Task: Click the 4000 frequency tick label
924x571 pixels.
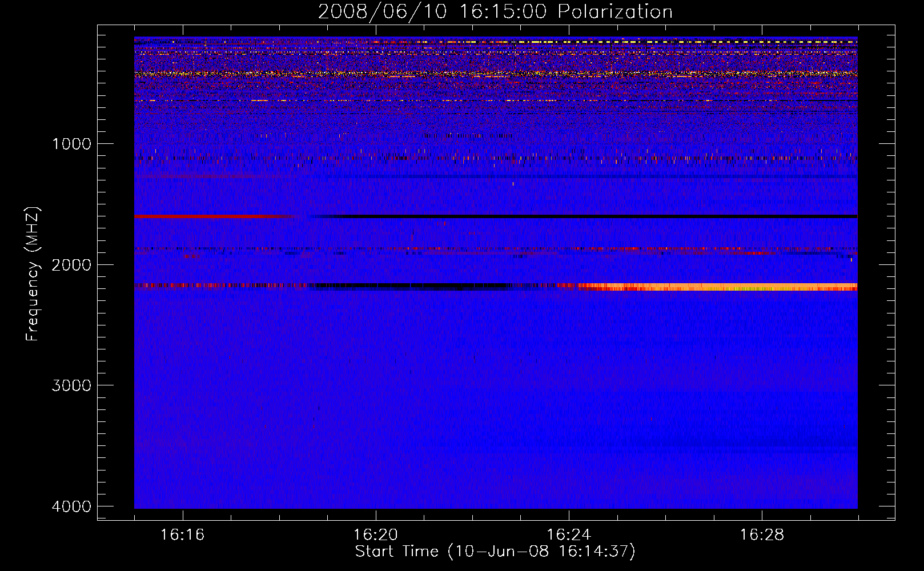Action: [72, 506]
